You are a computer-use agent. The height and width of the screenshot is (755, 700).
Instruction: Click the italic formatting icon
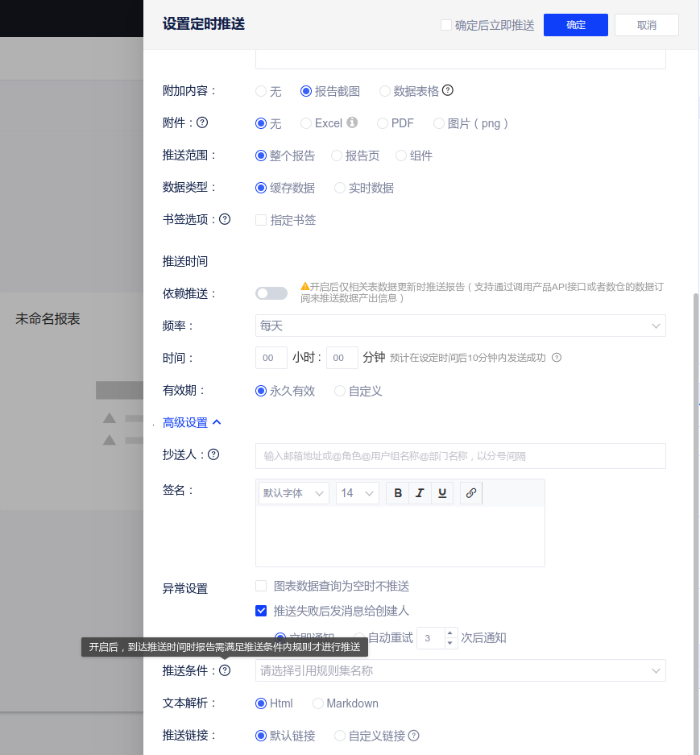pyautogui.click(x=420, y=493)
